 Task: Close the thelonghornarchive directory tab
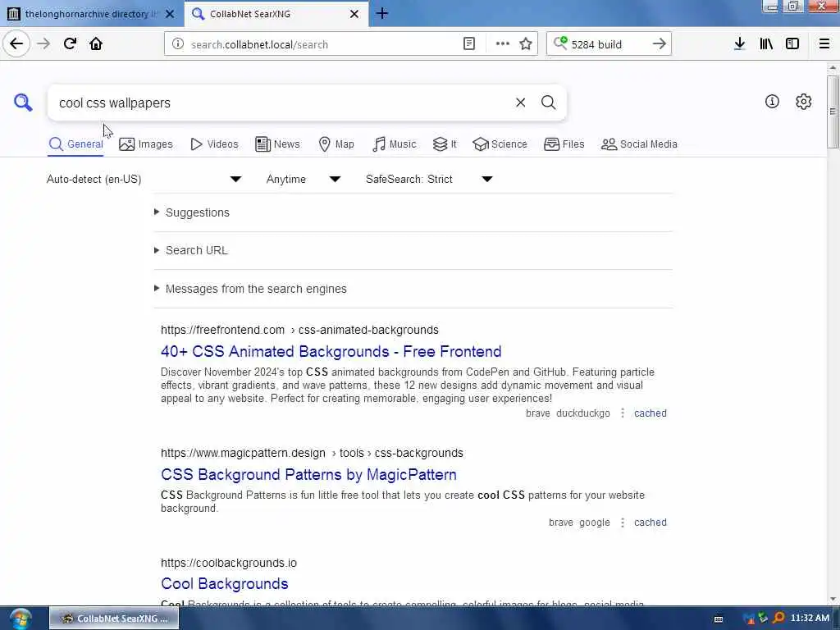point(170,14)
